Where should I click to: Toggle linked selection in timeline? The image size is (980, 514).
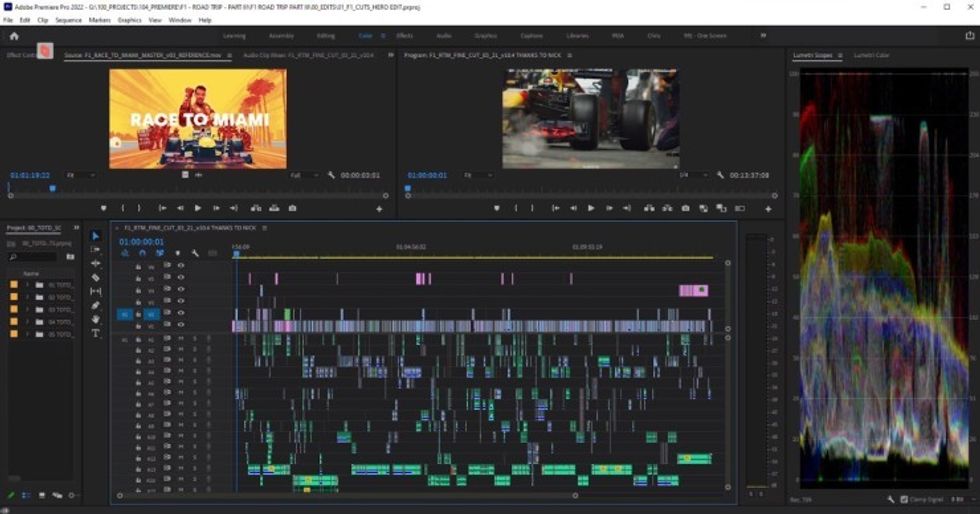point(159,253)
